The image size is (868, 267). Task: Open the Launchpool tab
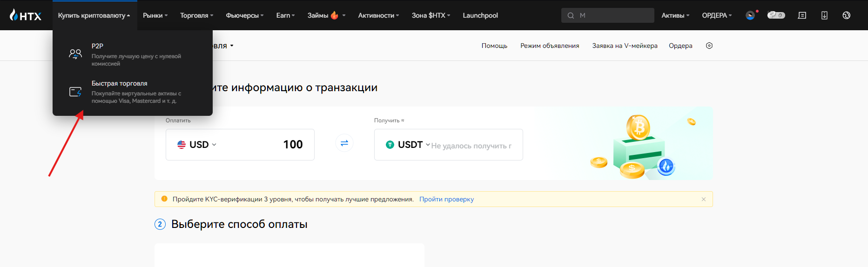480,15
